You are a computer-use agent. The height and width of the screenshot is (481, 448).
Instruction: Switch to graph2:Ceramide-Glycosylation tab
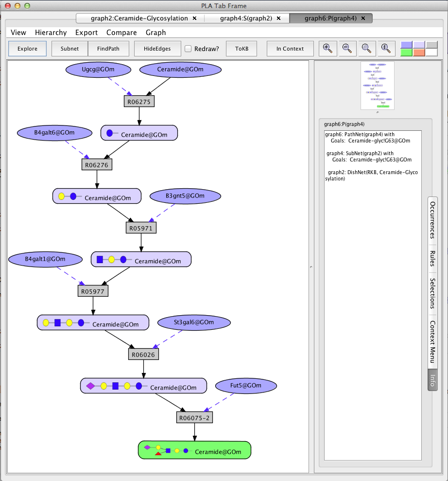tap(139, 18)
